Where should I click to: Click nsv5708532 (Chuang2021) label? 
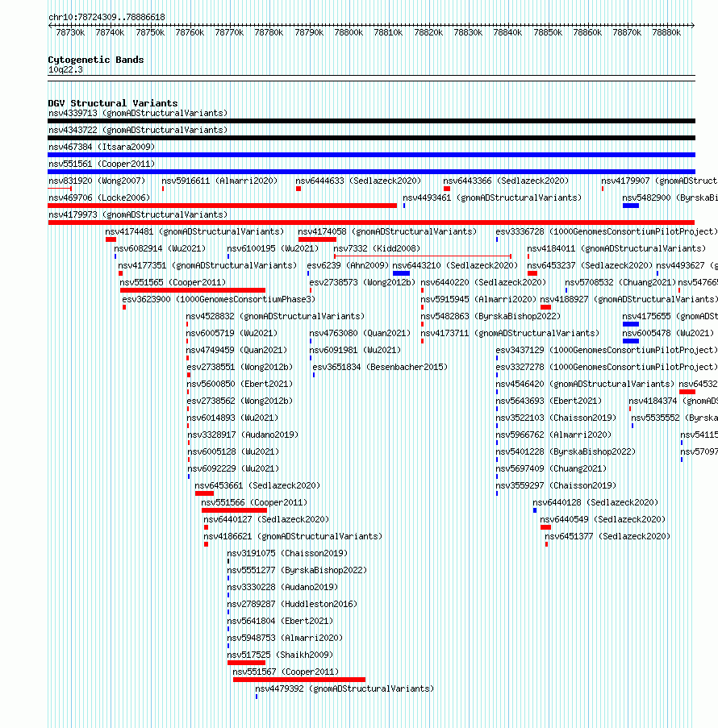point(620,283)
